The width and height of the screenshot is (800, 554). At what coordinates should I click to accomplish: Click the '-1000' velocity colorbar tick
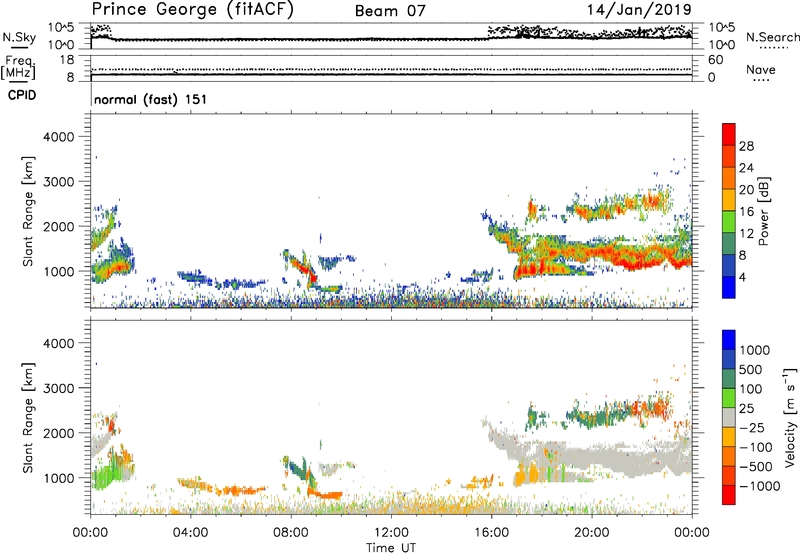pyautogui.click(x=760, y=486)
